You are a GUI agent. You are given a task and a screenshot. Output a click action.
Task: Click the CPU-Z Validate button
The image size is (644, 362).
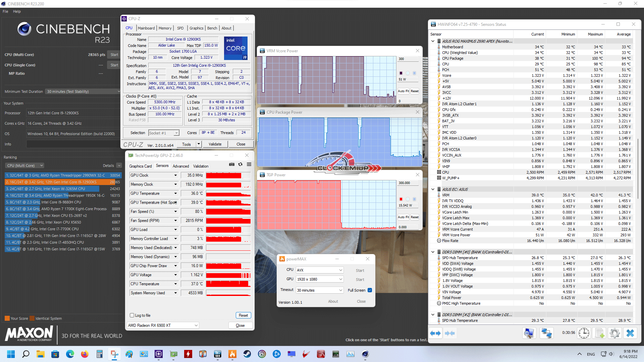tap(215, 144)
